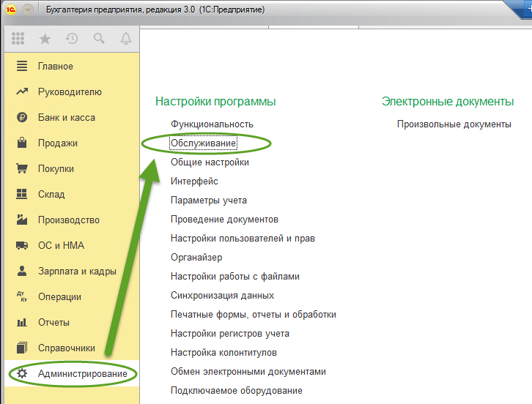This screenshot has height=404, width=532.
Task: Open notifications bell icon
Action: click(x=126, y=38)
